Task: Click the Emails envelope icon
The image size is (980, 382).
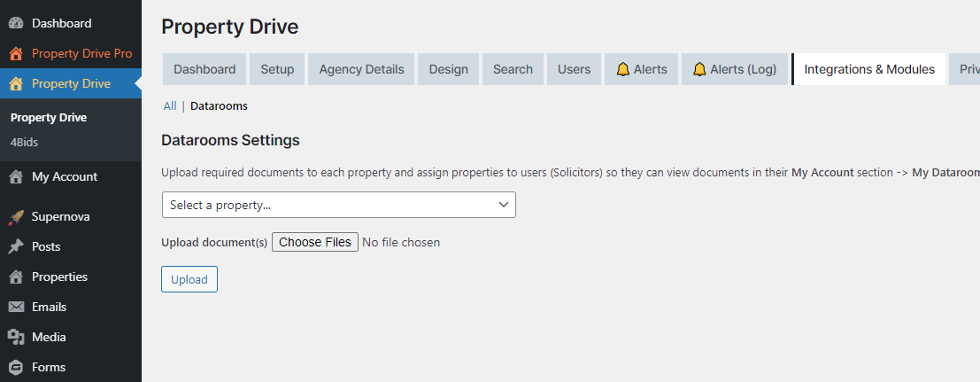Action: pyautogui.click(x=16, y=307)
